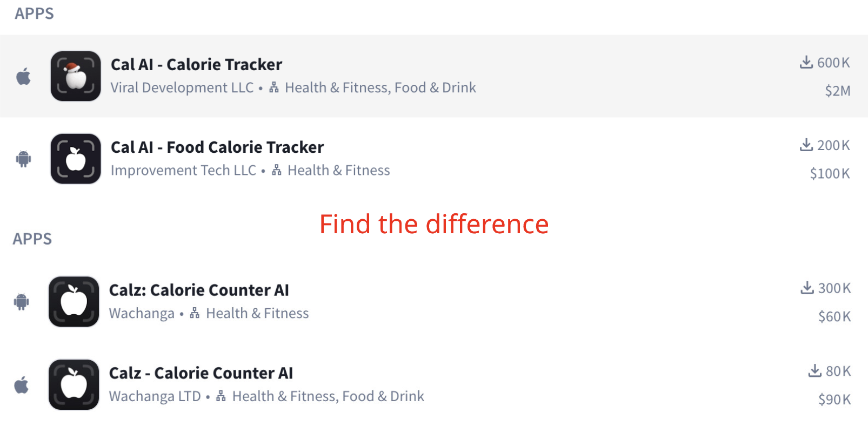
Task: Select the Wachanga developer link
Action: tap(141, 313)
